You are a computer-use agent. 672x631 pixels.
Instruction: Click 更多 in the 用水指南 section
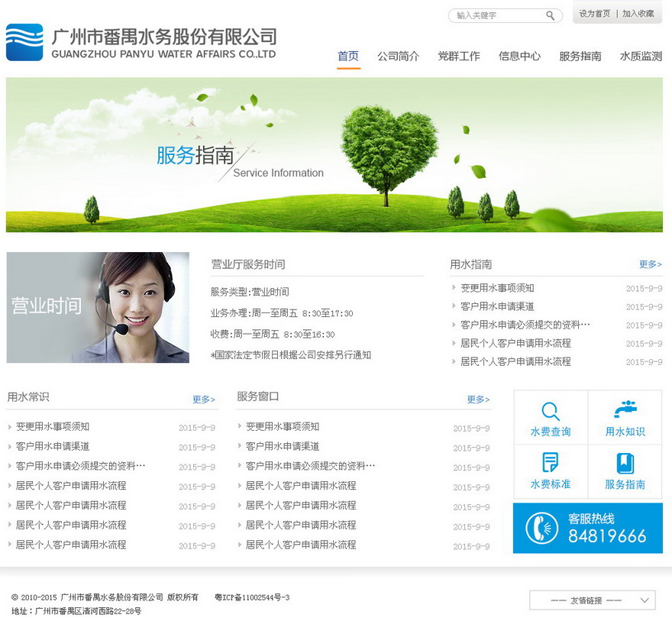650,264
